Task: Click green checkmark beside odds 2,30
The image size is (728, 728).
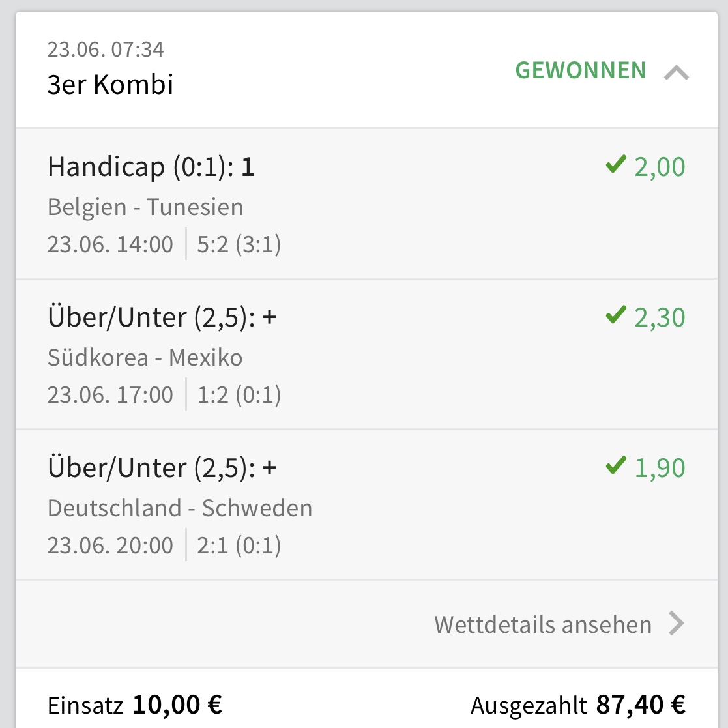Action: pyautogui.click(x=615, y=316)
